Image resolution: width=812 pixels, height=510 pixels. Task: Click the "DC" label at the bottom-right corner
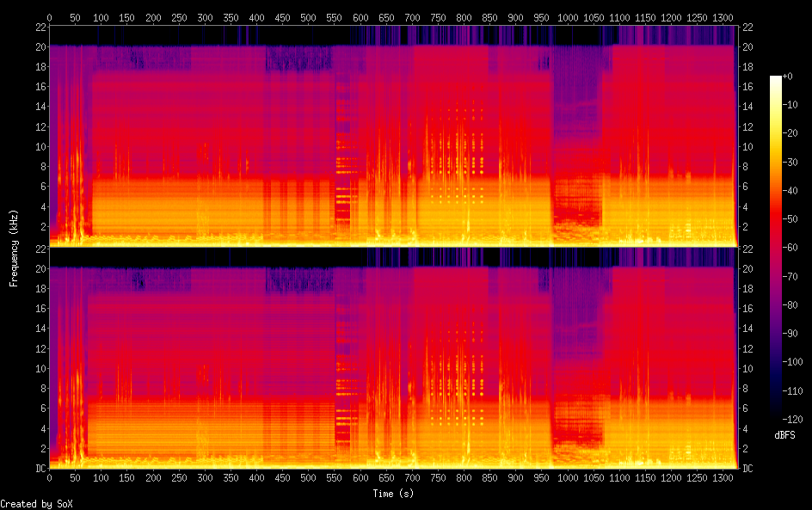(x=747, y=469)
